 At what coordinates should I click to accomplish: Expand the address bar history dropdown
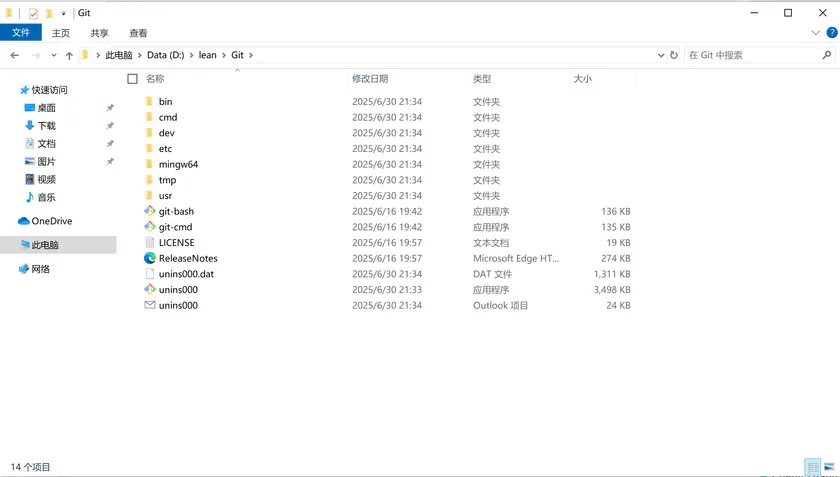coord(660,55)
